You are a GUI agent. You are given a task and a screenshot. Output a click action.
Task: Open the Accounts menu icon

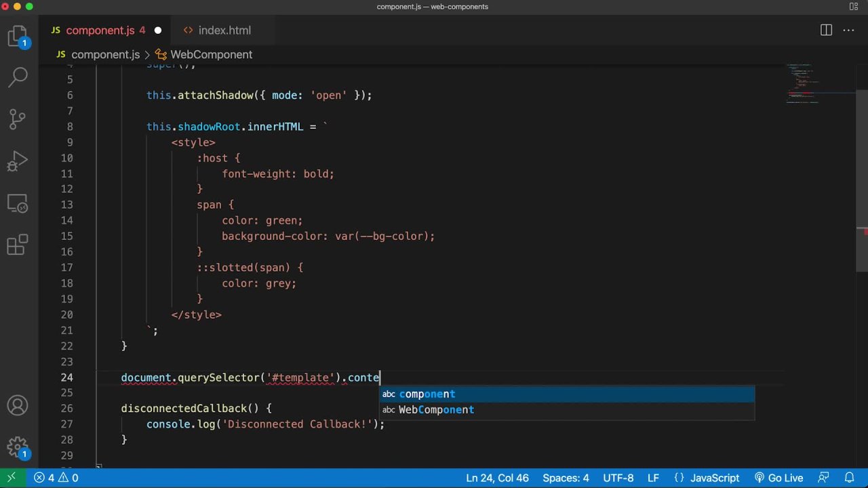(x=18, y=405)
